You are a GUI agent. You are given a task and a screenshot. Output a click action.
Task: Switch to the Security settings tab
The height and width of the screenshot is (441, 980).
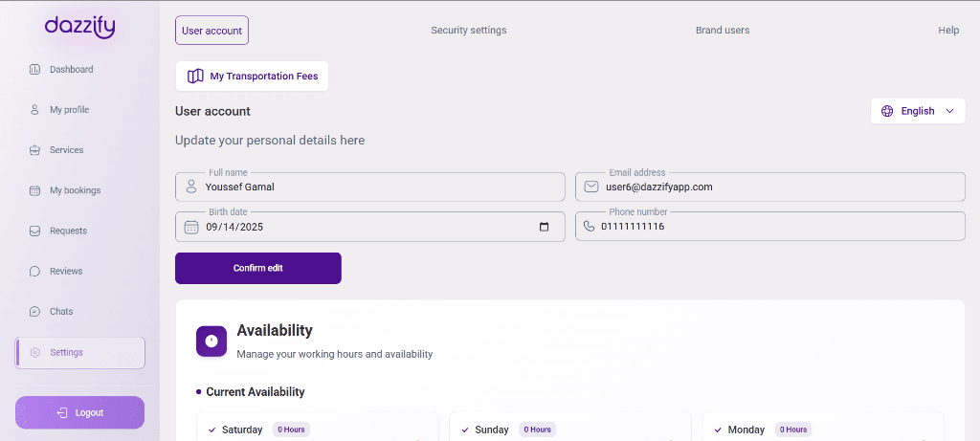(469, 30)
